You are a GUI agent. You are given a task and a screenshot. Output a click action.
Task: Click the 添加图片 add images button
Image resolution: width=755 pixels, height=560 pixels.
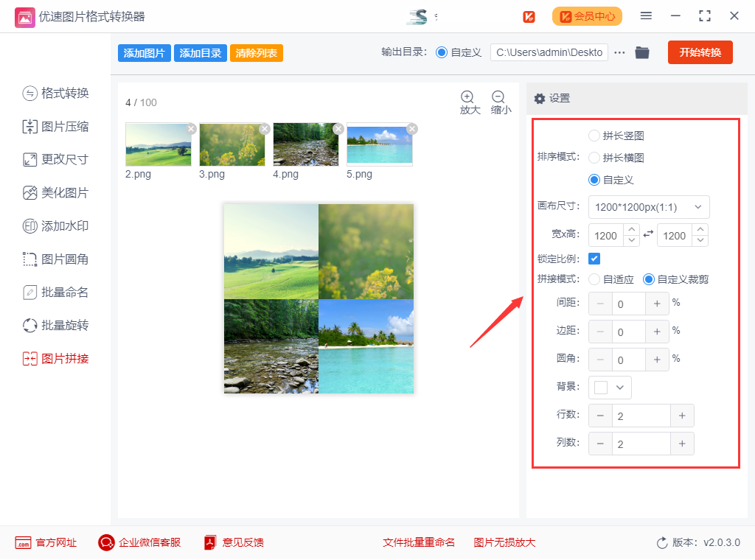[144, 53]
